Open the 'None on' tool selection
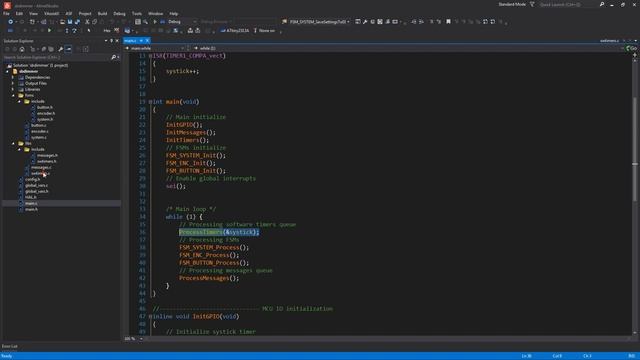The width and height of the screenshot is (640, 360). 264,31
